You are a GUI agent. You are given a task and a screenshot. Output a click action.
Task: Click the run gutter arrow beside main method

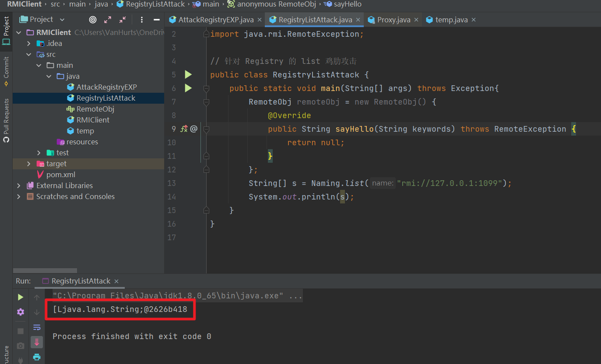(x=188, y=88)
